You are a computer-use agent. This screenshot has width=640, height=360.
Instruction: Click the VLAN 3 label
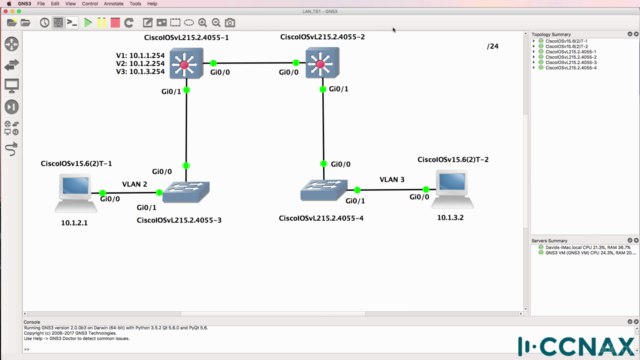392,180
